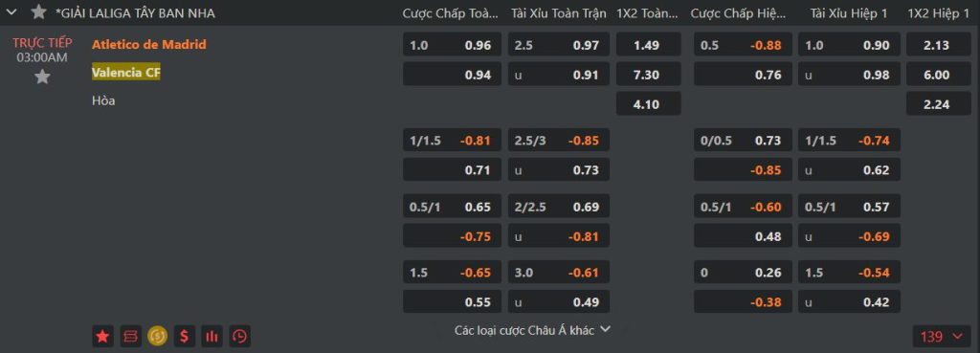Collapse the La Liga league section chevron
Screen dimensions: 980x353
tap(11, 11)
